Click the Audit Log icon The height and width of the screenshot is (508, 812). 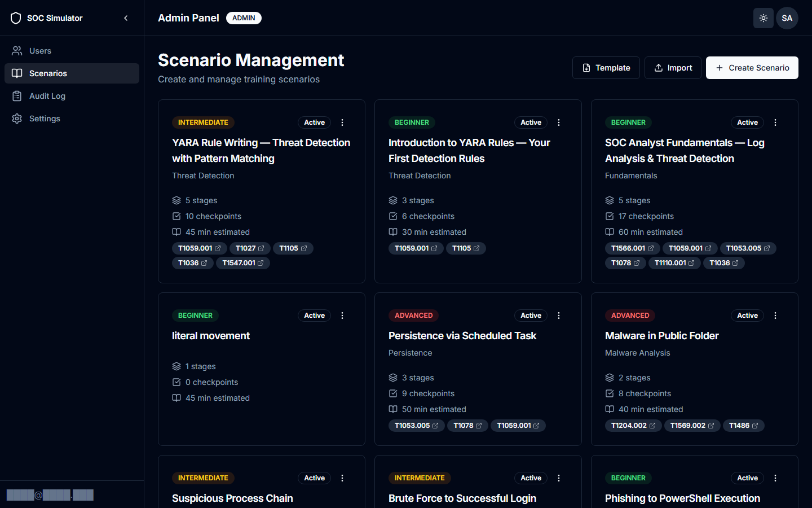tap(17, 96)
